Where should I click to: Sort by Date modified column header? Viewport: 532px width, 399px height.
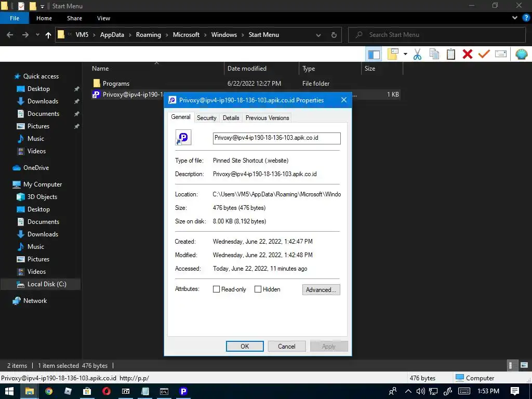(x=261, y=69)
